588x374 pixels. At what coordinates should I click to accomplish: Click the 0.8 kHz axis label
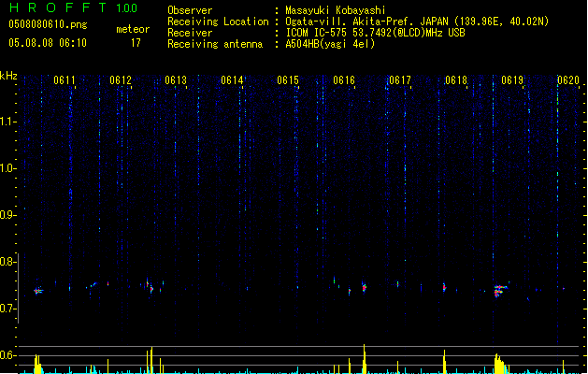point(7,262)
